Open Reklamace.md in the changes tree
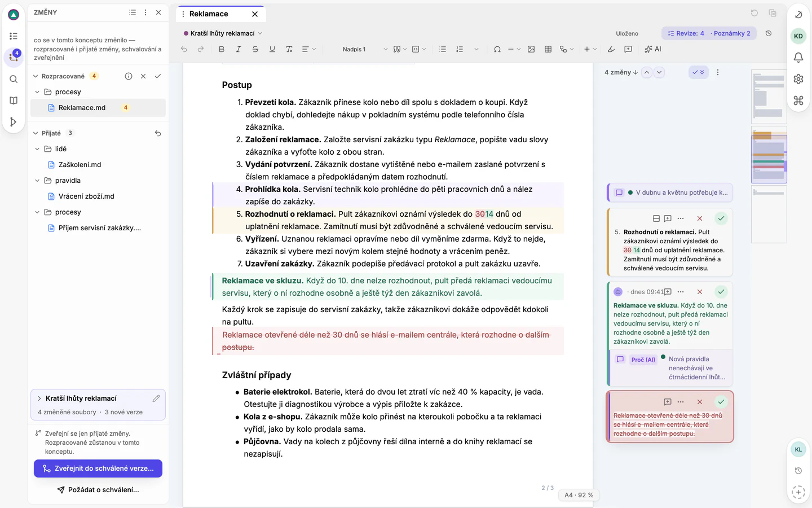 [98, 108]
